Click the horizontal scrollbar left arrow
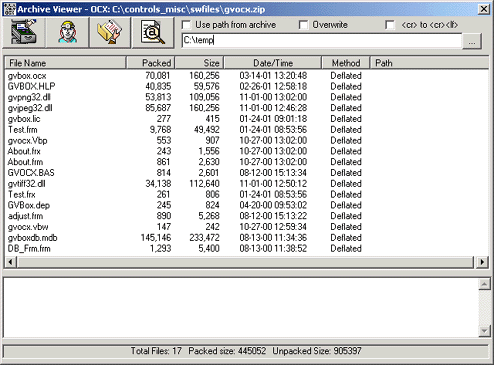The width and height of the screenshot is (494, 365). click(10, 262)
